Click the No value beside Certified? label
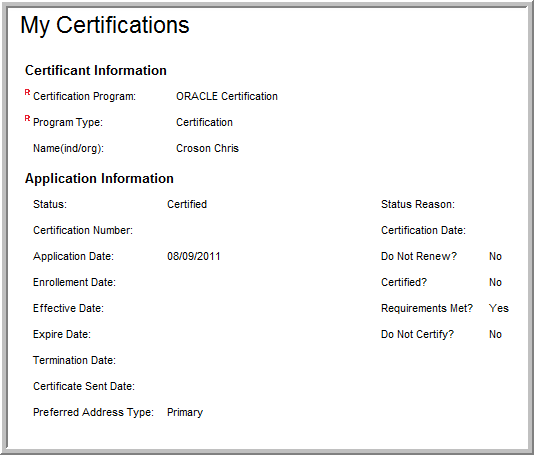Viewport: 534px width, 455px height. 496,282
